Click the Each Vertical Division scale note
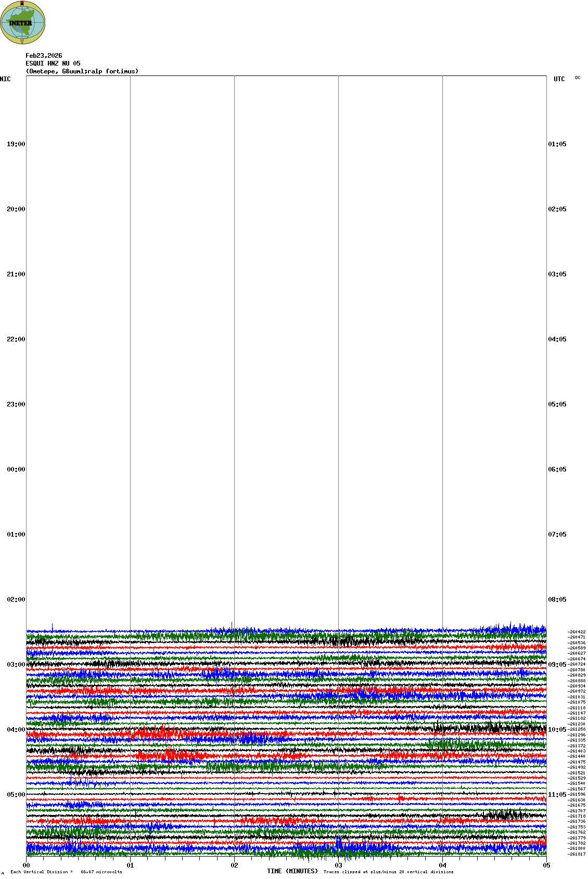 [66, 872]
